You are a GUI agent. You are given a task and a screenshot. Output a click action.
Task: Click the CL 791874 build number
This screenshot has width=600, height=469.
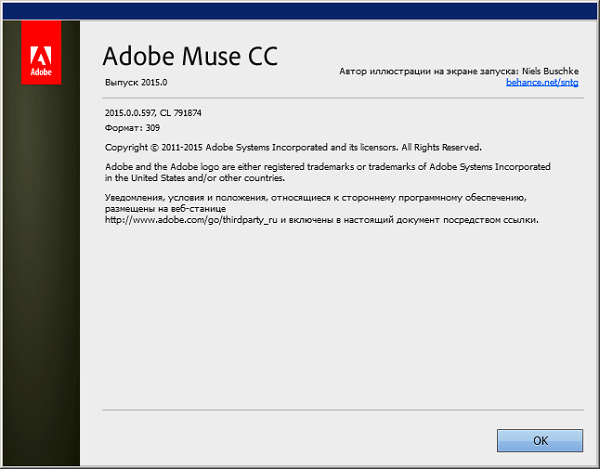pos(187,113)
